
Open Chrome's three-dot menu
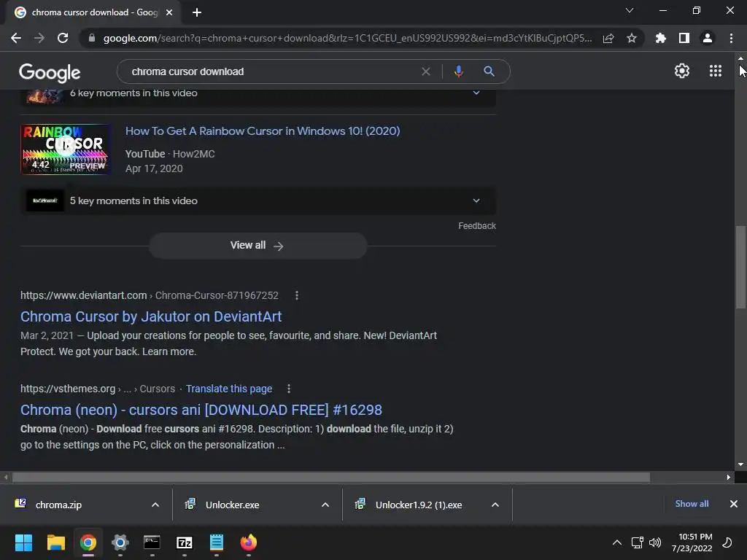(x=731, y=38)
